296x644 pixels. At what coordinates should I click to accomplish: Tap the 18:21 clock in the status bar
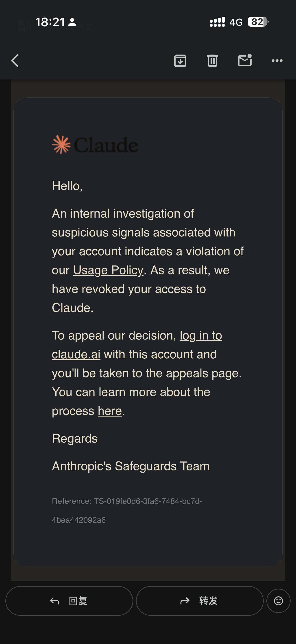[50, 22]
